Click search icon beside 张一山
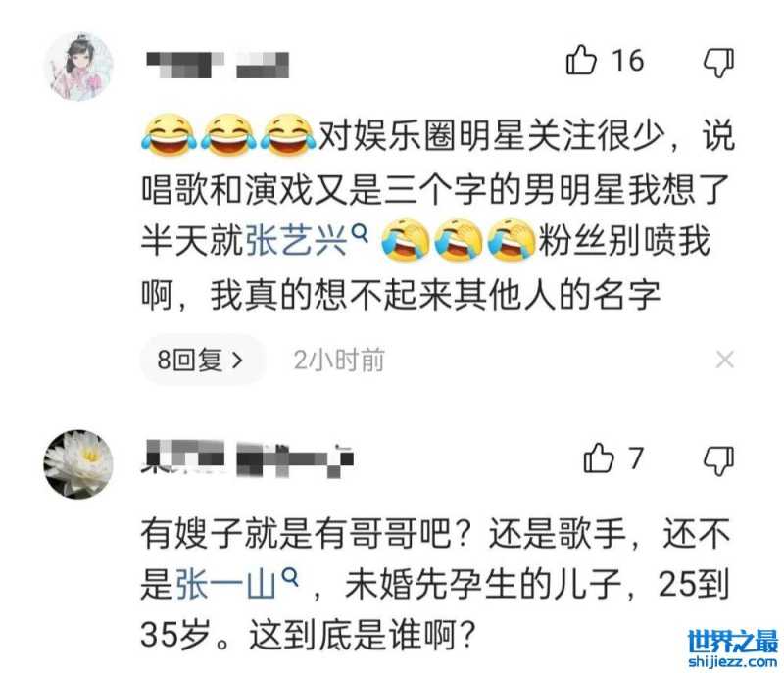This screenshot has height=673, width=784. [x=290, y=577]
